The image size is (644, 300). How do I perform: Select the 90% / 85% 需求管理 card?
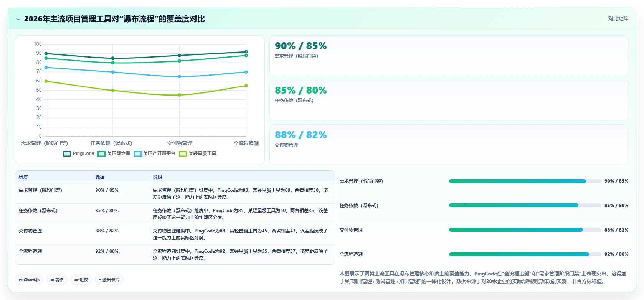449,56
